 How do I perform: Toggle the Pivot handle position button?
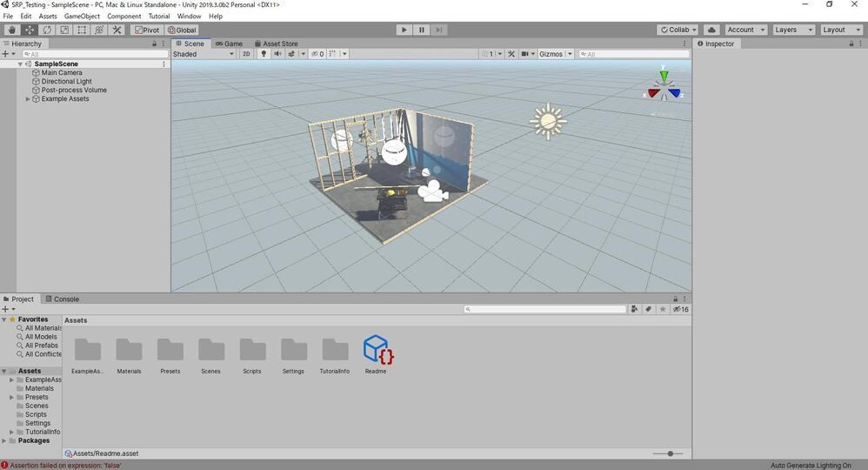147,30
